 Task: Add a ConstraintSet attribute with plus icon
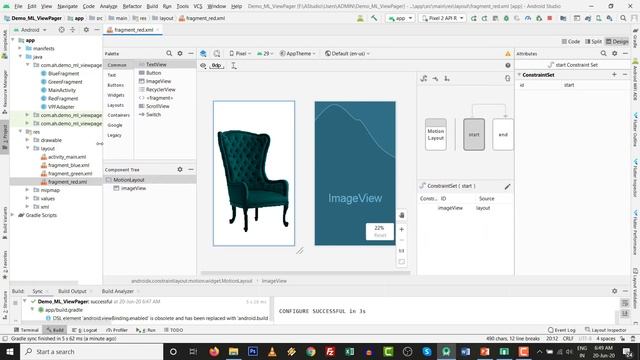[614, 75]
